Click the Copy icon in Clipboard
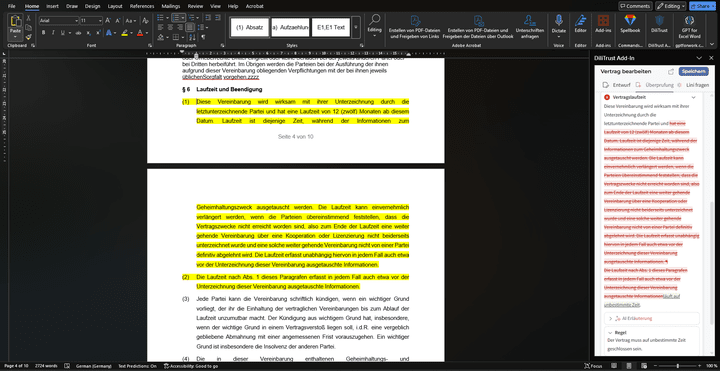The height and width of the screenshot is (371, 720). pyautogui.click(x=28, y=28)
